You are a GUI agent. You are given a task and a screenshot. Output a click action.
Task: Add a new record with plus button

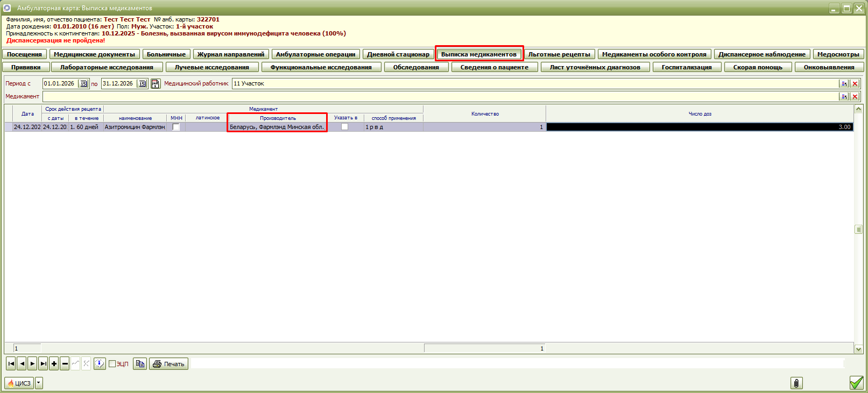(x=54, y=364)
